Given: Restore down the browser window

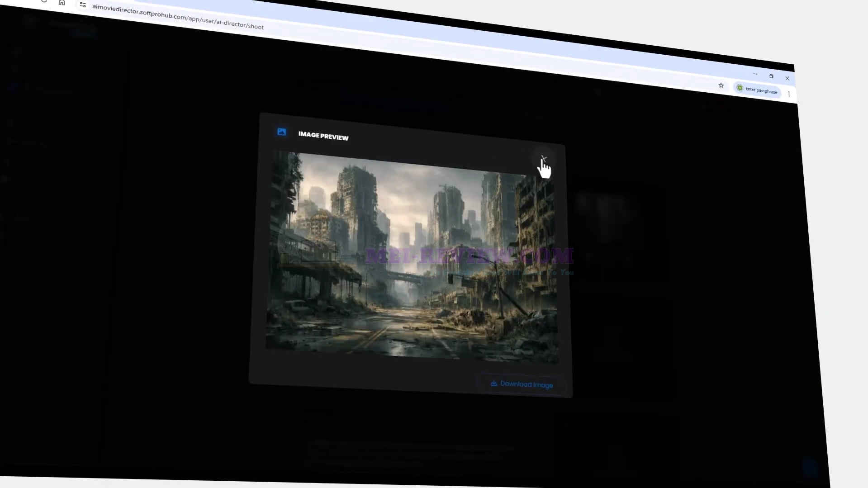Looking at the screenshot, I should click(x=771, y=76).
